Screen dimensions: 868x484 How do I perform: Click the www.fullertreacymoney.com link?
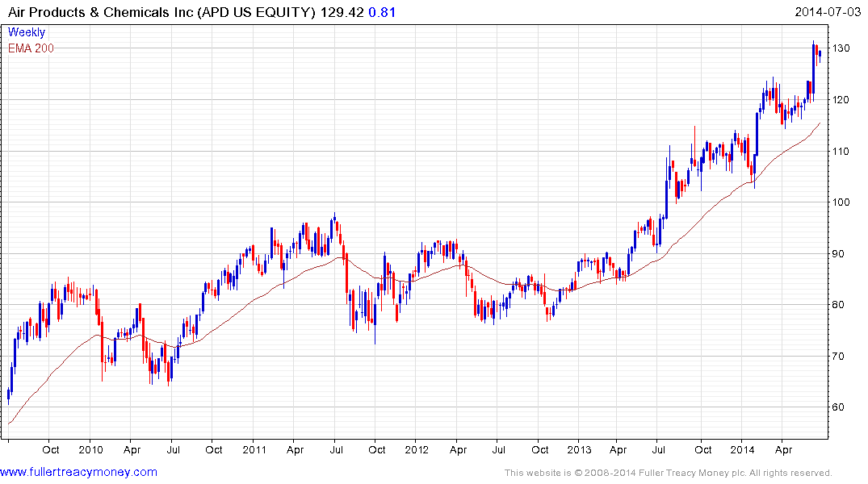click(78, 472)
